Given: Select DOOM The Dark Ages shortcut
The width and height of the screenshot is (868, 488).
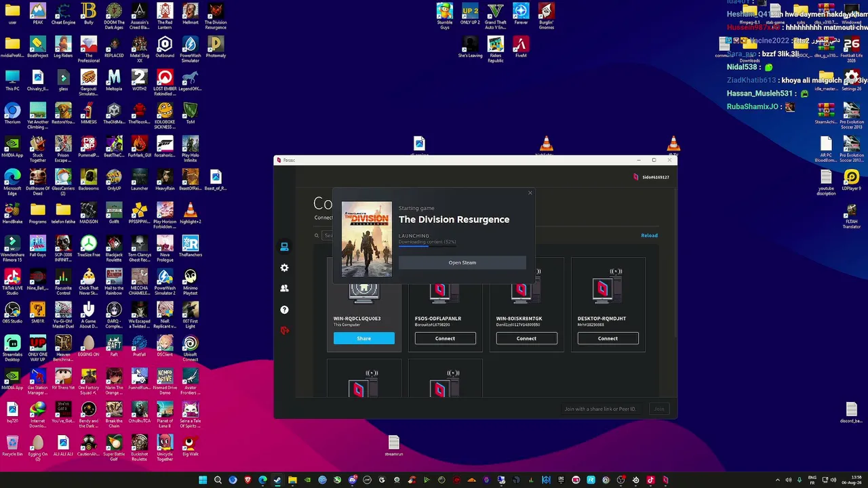Looking at the screenshot, I should coord(114,16).
